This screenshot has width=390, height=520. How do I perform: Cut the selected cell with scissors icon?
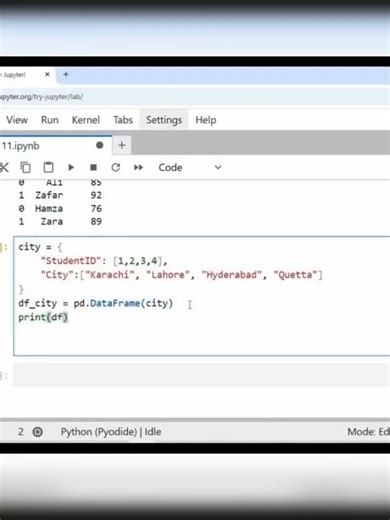(4, 167)
